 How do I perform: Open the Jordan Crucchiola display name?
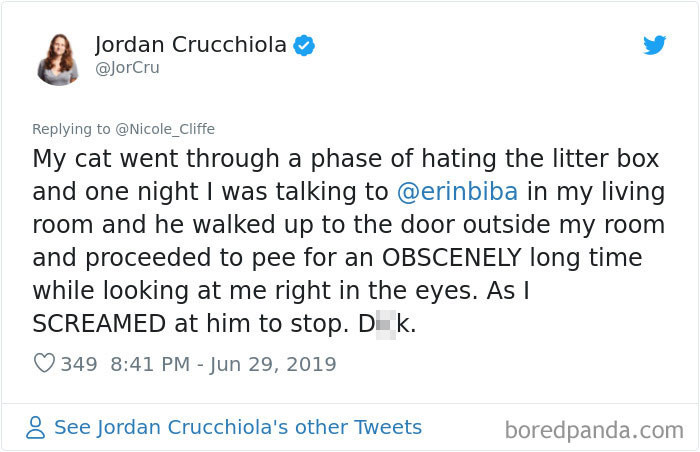coord(191,45)
